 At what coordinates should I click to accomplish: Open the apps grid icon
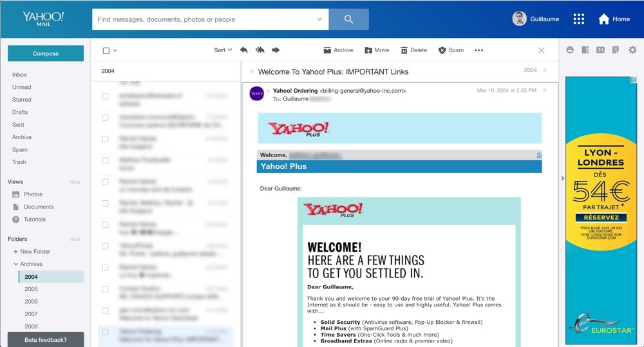[x=579, y=19]
